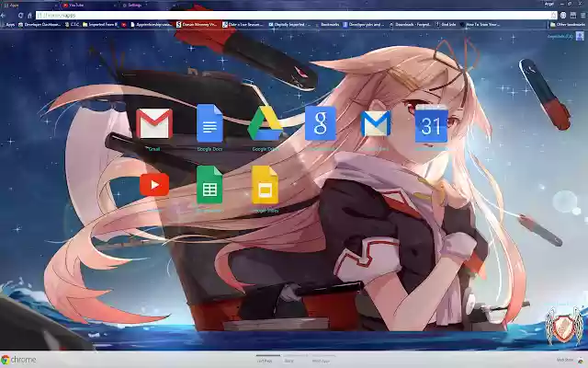Expand the Bookmarks folder in the bookmarks bar
Screen dimensions: 588x368
(327, 25)
